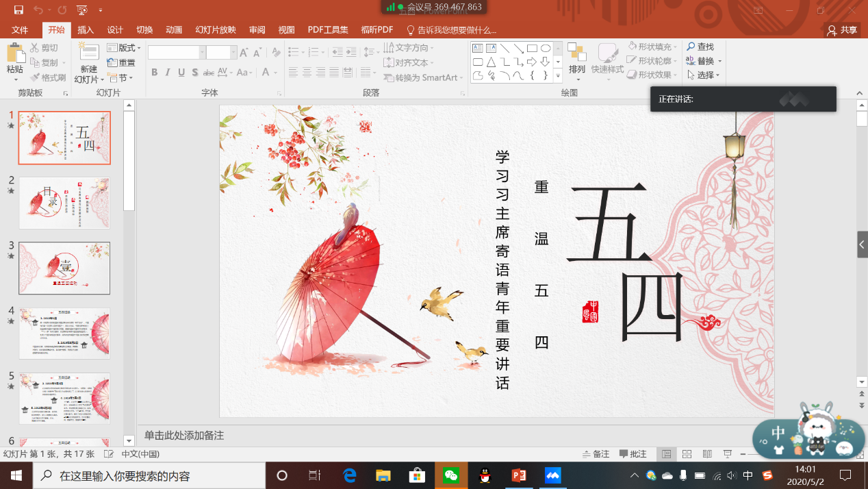This screenshot has height=489, width=868.
Task: Open the File (文件) menu
Action: point(20,30)
